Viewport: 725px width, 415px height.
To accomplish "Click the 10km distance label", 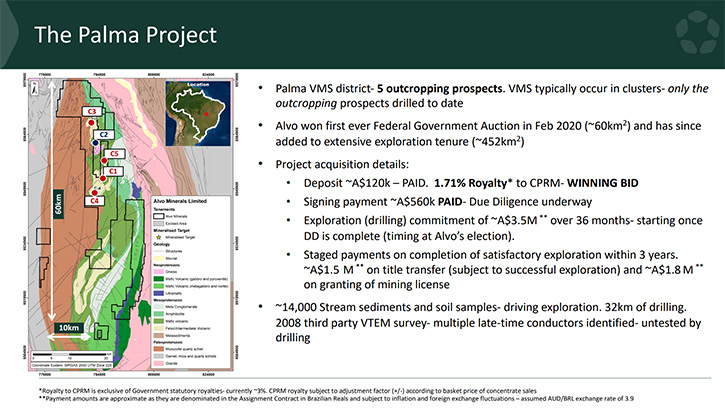I will (x=68, y=328).
